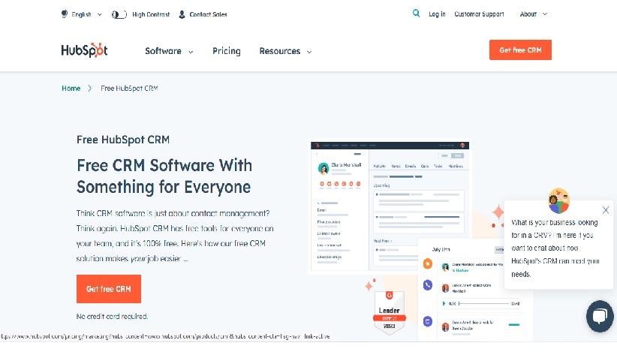Viewport: 617px width, 364px height.
Task: Click header Get free CRM button
Action: click(520, 50)
